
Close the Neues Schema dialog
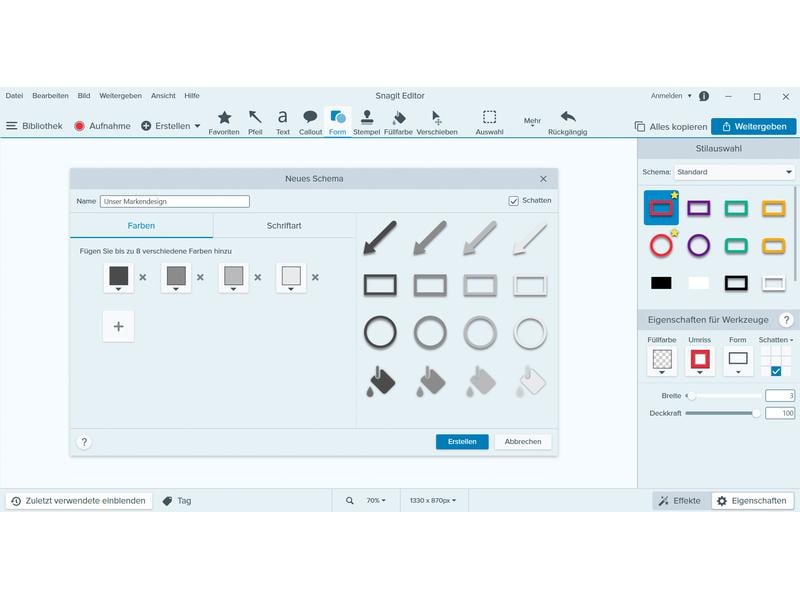[543, 179]
